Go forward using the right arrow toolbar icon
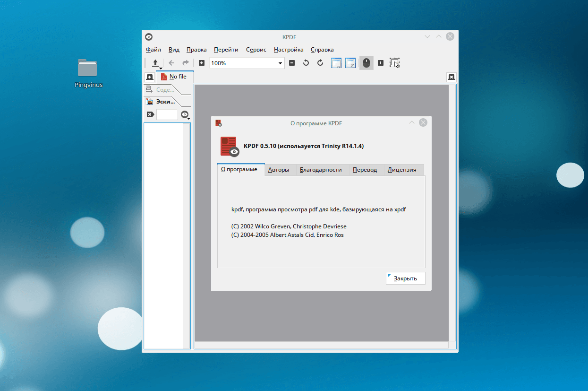 pyautogui.click(x=186, y=63)
